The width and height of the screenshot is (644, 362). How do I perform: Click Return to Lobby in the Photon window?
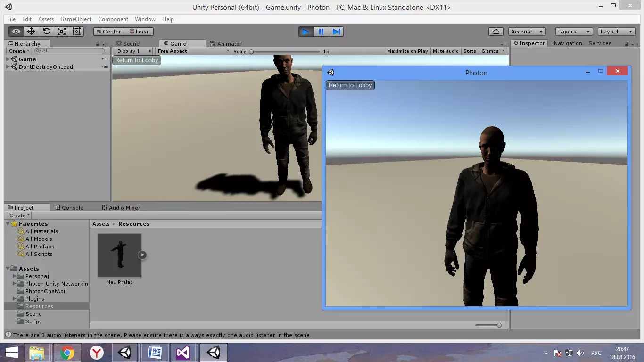(x=350, y=85)
